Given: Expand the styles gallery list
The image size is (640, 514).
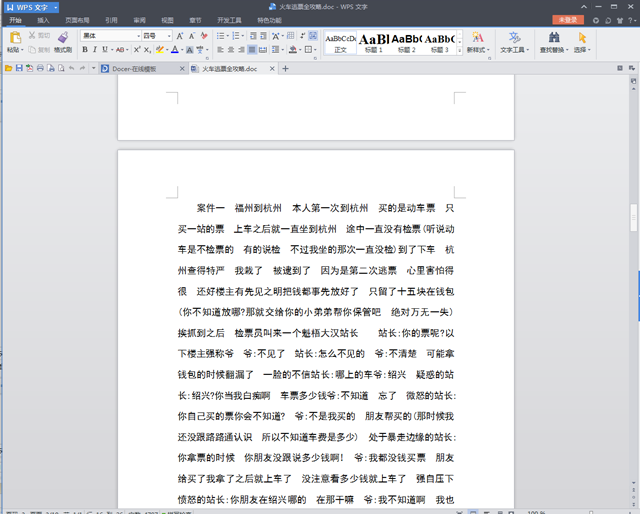Looking at the screenshot, I should click(460, 51).
